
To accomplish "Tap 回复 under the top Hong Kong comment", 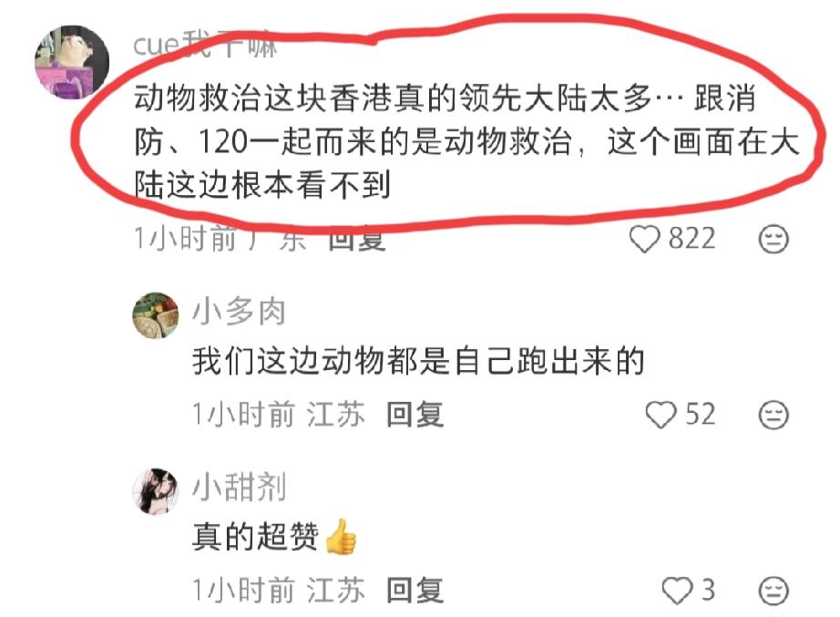I will tap(357, 239).
